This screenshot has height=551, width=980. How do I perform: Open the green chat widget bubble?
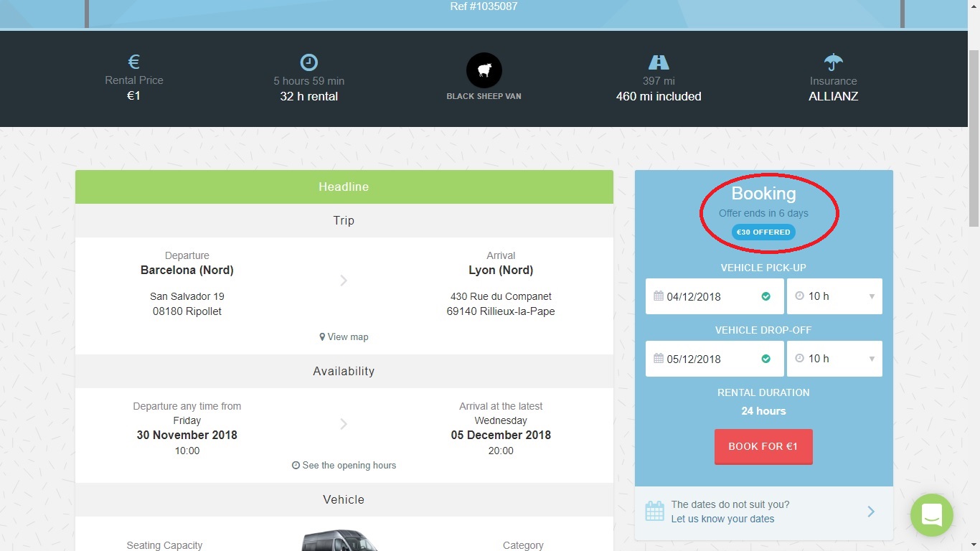point(932,515)
